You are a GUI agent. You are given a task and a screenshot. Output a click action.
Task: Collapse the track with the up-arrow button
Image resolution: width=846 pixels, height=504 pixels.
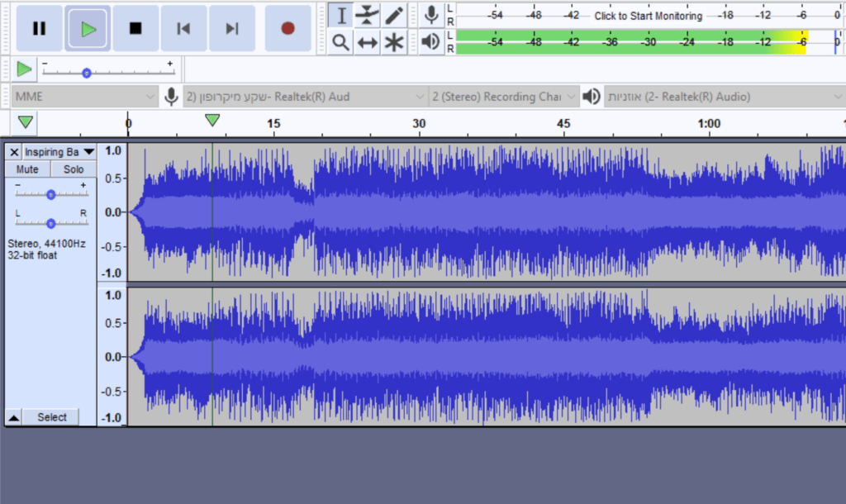pos(14,417)
